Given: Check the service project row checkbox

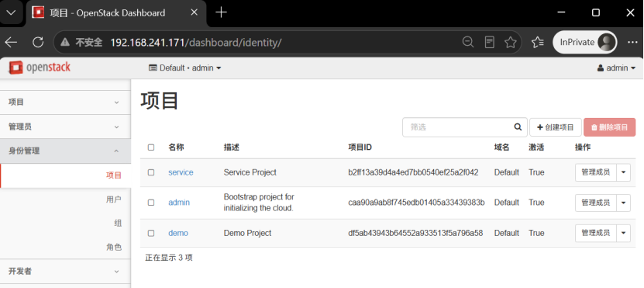Looking at the screenshot, I should click(x=151, y=172).
